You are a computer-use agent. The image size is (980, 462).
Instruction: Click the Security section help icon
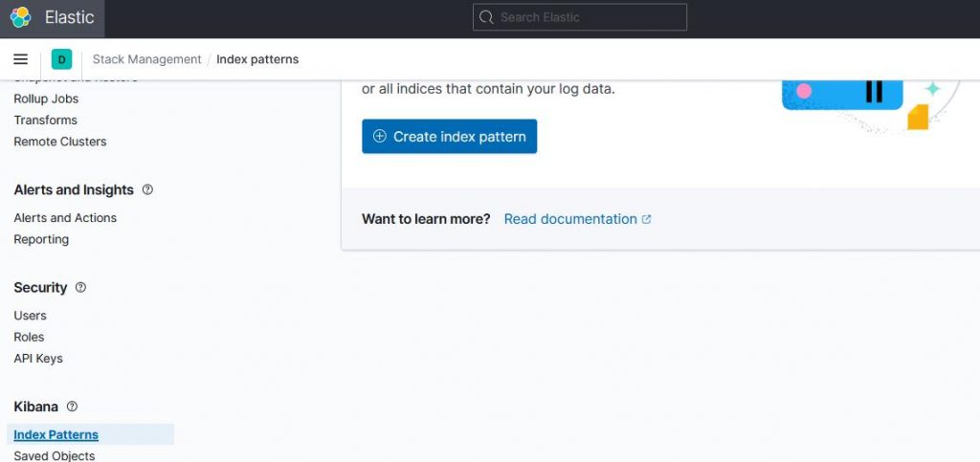point(80,287)
